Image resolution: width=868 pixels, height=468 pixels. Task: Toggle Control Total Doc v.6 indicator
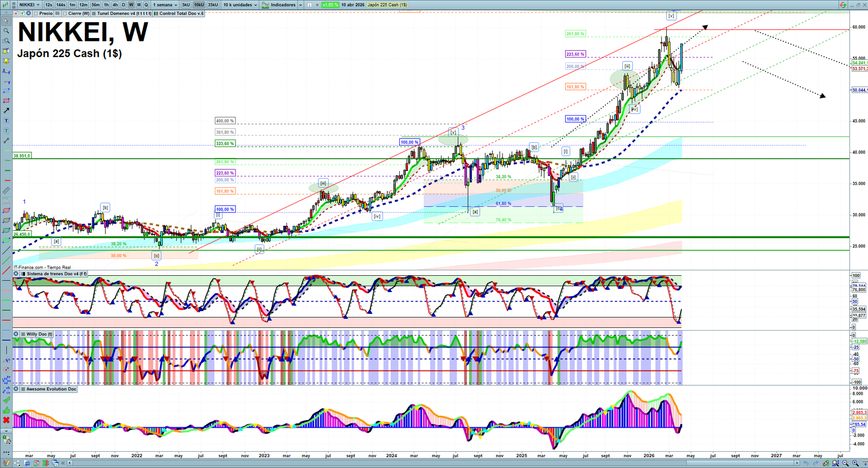(156, 14)
